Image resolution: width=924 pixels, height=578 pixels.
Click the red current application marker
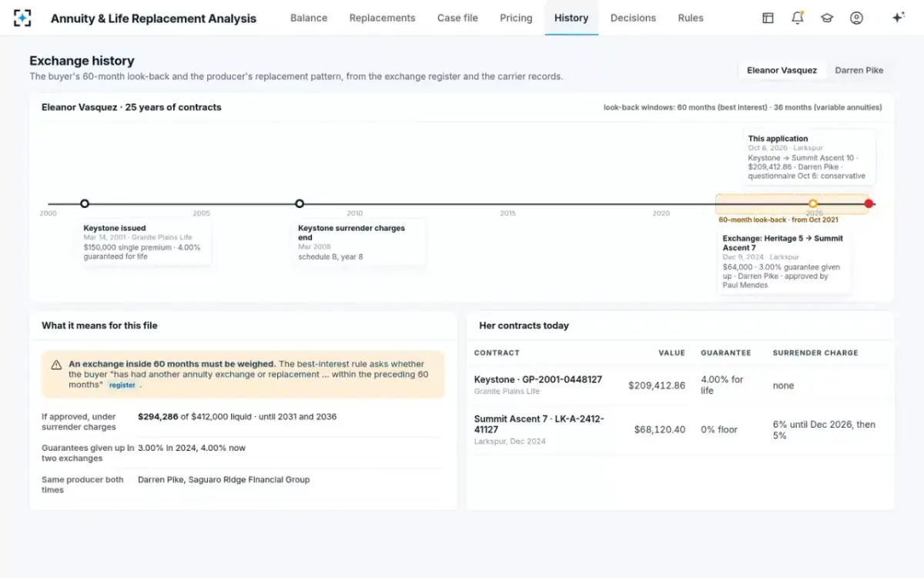(x=869, y=203)
